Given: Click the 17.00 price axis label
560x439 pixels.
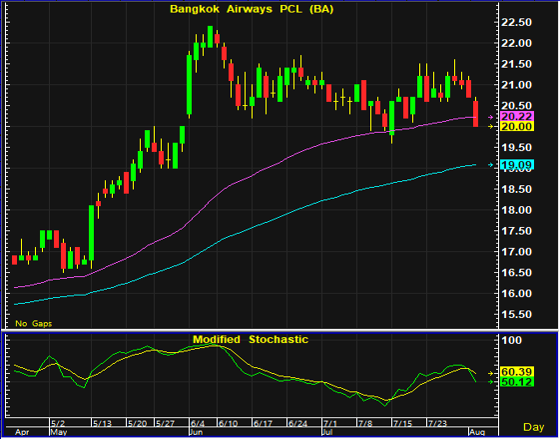Looking at the screenshot, I should (x=516, y=252).
